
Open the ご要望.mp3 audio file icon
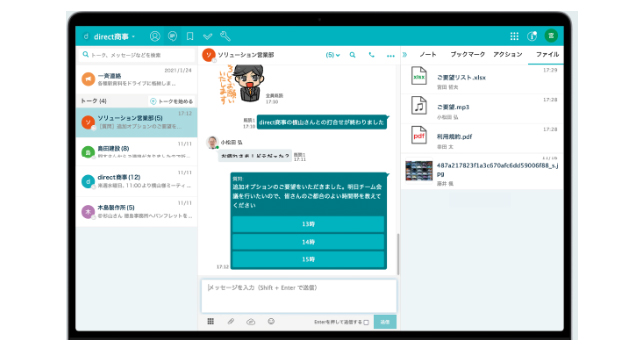click(419, 106)
